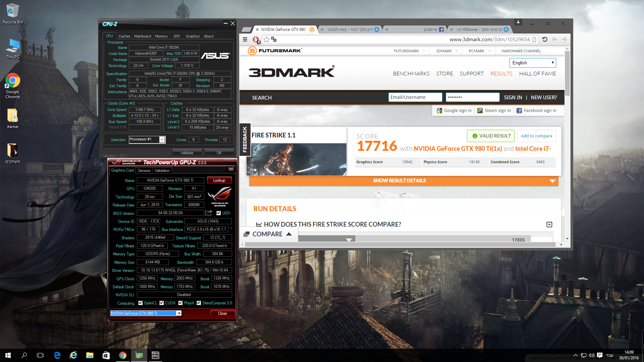Bookmark page with the star icon
The image size is (644, 362).
coord(266,40)
